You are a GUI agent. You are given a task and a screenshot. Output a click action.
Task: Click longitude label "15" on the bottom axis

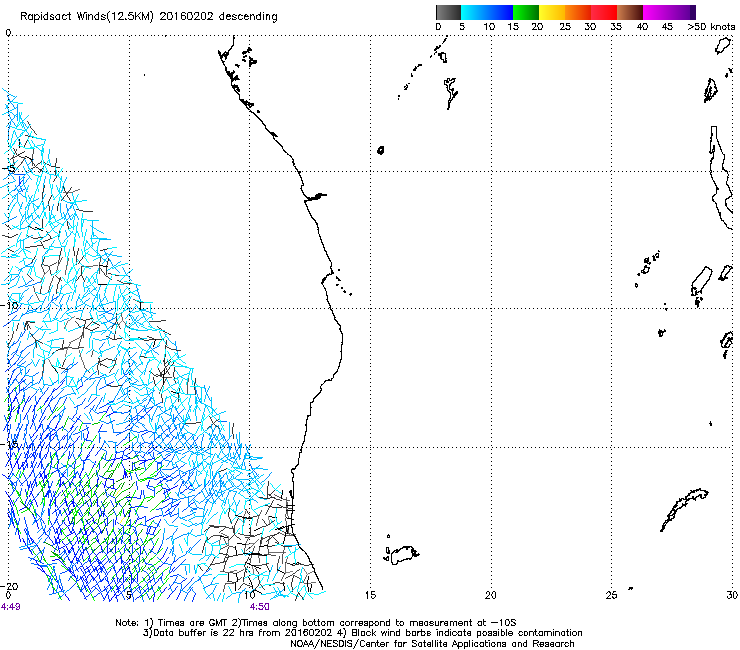point(370,595)
